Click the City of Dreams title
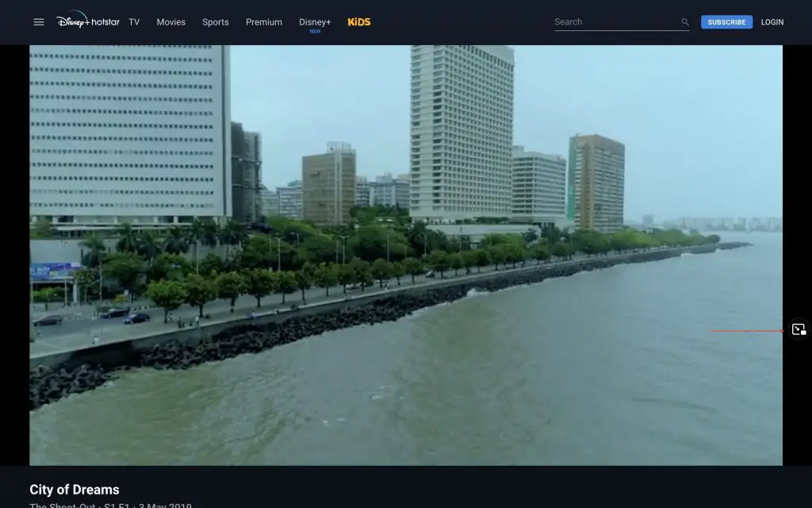The height and width of the screenshot is (508, 812). [75, 489]
